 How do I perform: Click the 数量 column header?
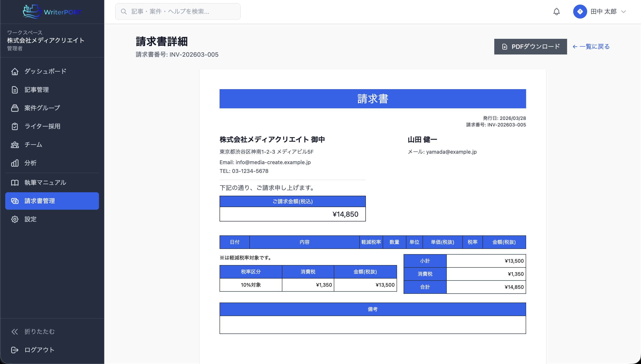pyautogui.click(x=394, y=242)
